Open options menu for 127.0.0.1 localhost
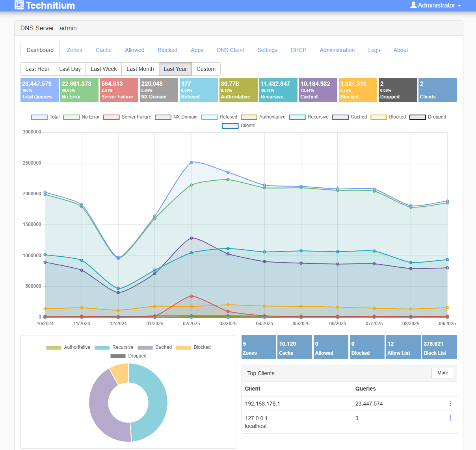This screenshot has height=450, width=476. point(450,418)
